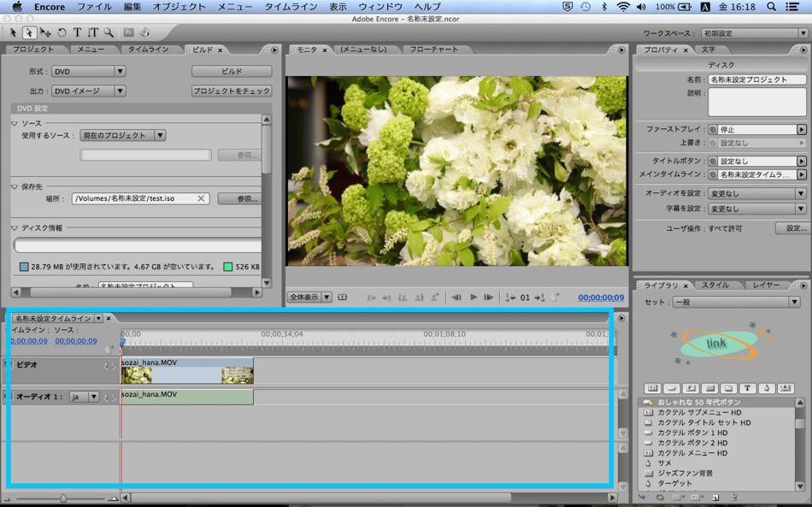
Task: Click the timeline zoom slider handle
Action: coord(62,498)
